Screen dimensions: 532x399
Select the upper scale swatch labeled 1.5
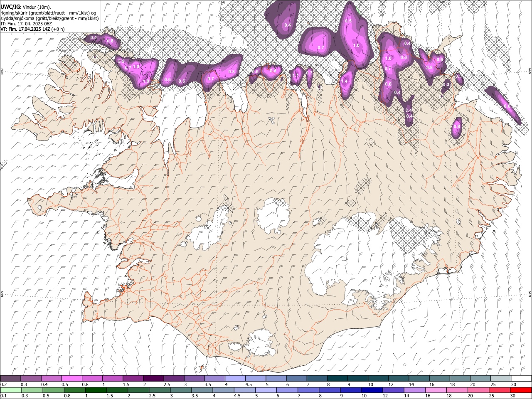[133, 378]
